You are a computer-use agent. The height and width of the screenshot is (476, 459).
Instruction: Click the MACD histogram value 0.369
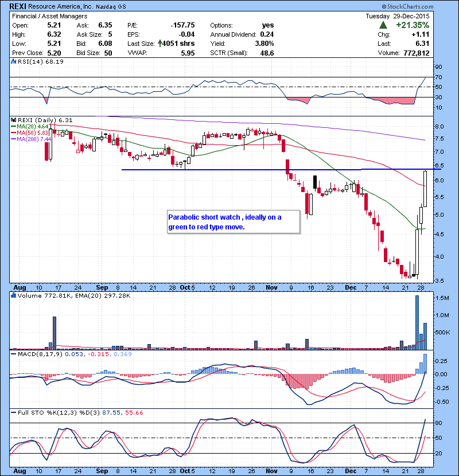click(123, 354)
